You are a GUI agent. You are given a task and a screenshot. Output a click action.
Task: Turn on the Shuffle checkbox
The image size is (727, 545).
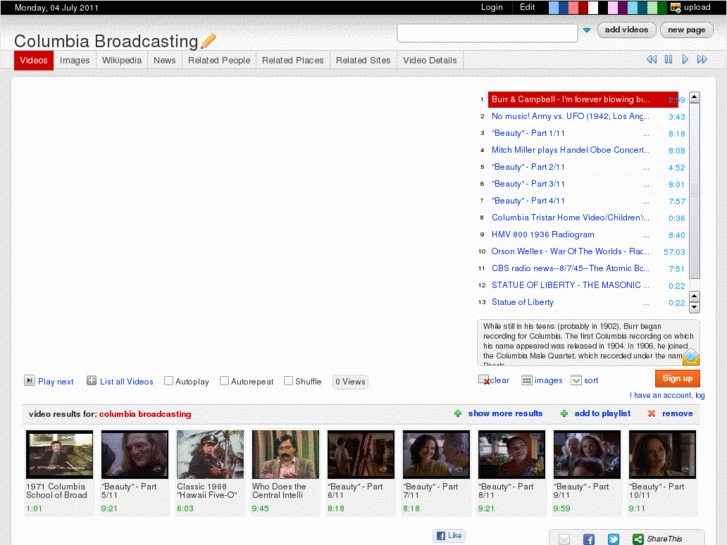coord(288,381)
